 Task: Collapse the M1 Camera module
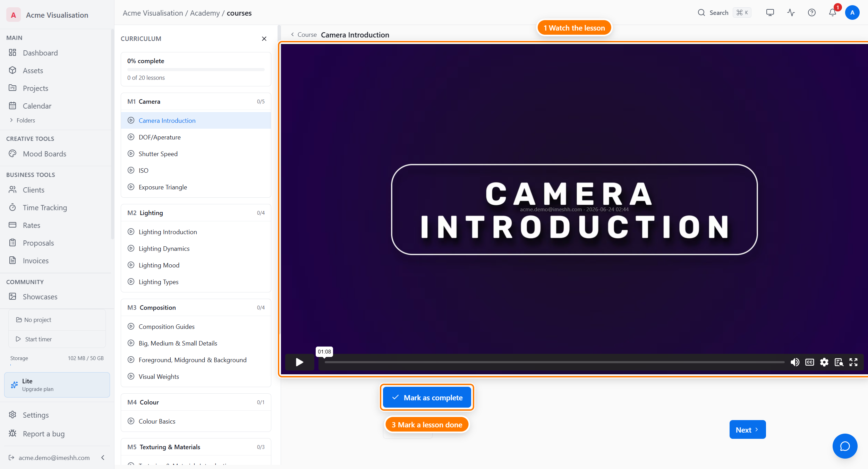pyautogui.click(x=196, y=102)
